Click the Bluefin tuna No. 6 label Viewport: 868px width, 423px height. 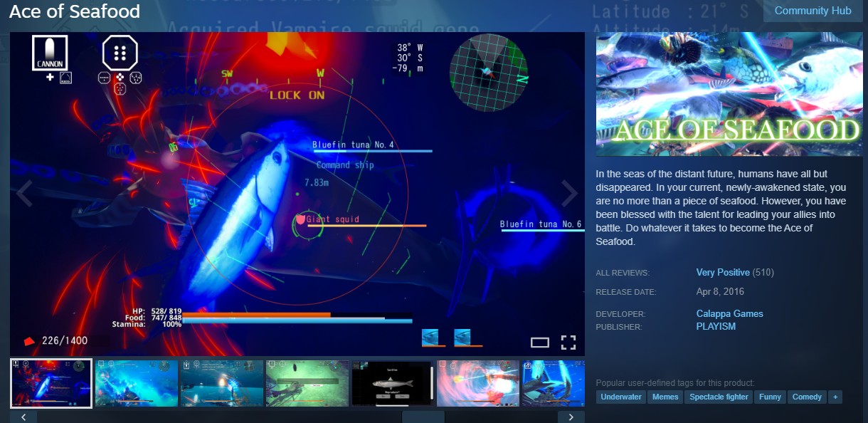click(x=541, y=224)
